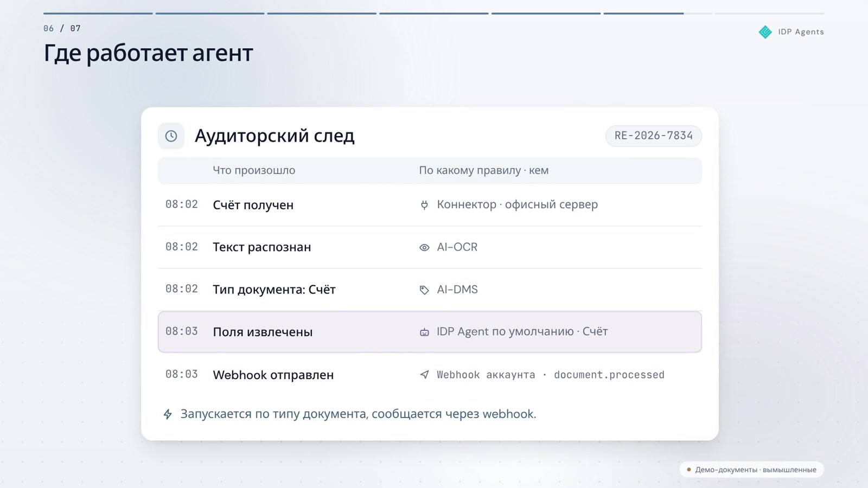Click the eye icon next to AI-OCR

[424, 247]
